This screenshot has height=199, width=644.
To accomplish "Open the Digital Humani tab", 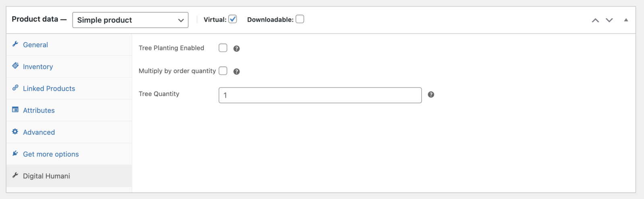I will pos(46,176).
